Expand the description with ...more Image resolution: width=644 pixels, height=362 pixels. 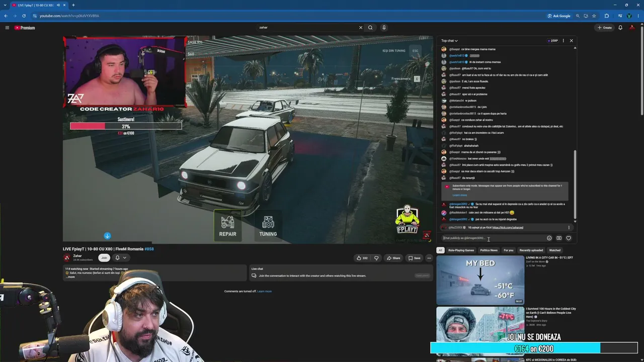(x=71, y=277)
